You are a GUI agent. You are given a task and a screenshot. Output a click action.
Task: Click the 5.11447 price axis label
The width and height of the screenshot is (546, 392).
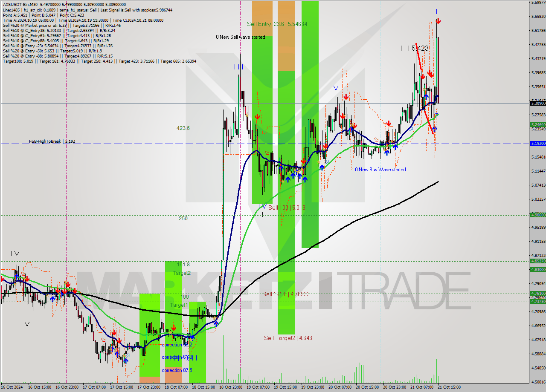[x=538, y=171]
